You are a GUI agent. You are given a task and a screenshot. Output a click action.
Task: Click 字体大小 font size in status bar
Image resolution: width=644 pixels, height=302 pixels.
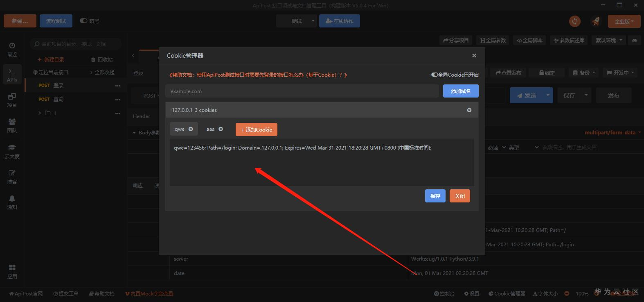point(545,293)
